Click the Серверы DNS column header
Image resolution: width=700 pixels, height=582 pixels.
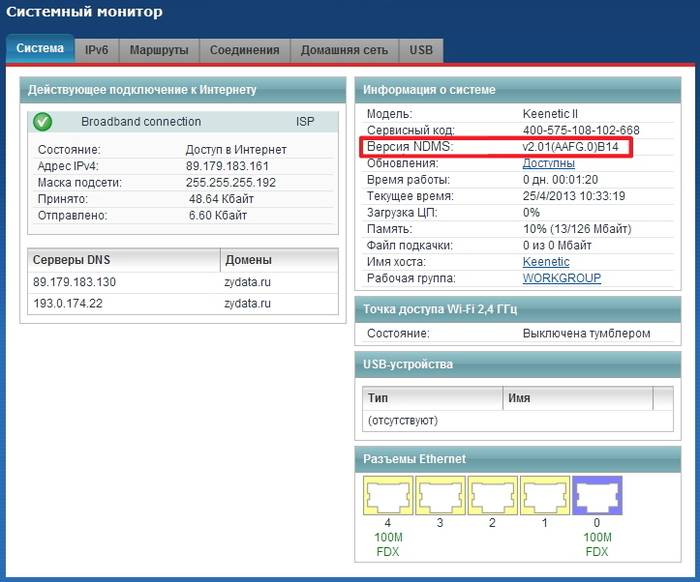pyautogui.click(x=122, y=260)
